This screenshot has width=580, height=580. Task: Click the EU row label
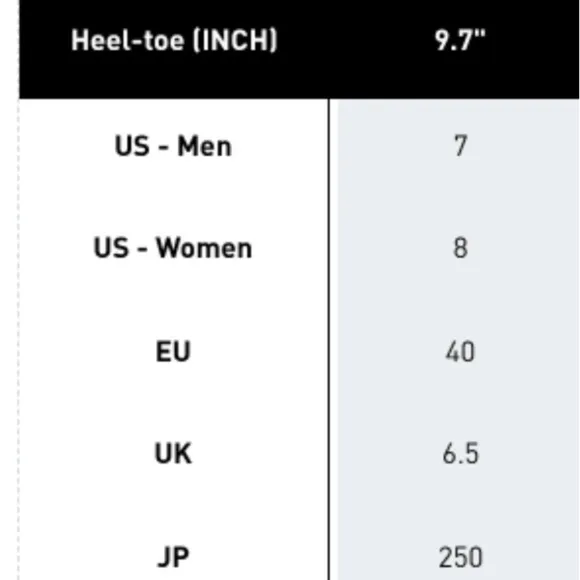point(173,351)
